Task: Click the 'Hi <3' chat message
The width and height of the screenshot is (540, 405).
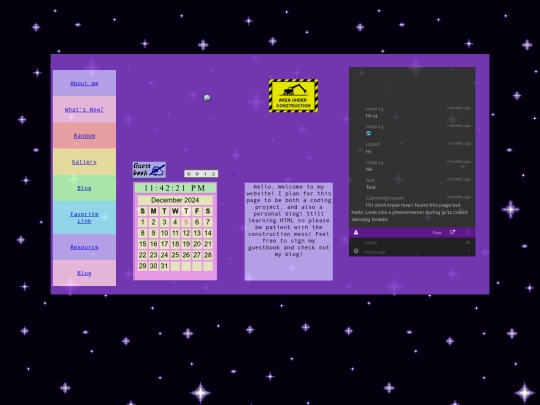Action: [371, 116]
